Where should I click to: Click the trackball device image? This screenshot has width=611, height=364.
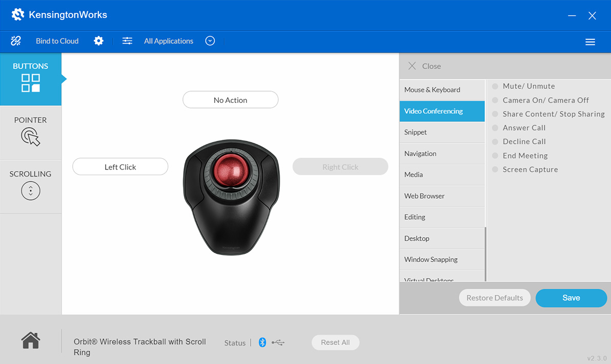232,197
